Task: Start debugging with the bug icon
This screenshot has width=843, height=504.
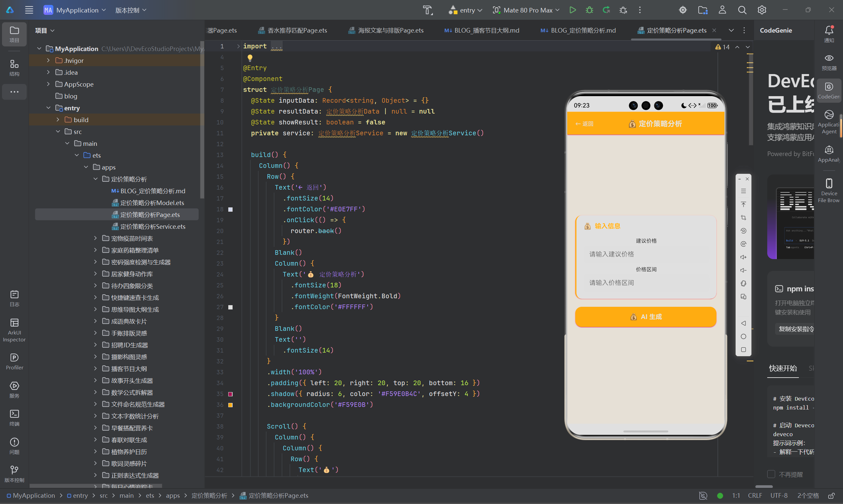Action: click(x=590, y=10)
